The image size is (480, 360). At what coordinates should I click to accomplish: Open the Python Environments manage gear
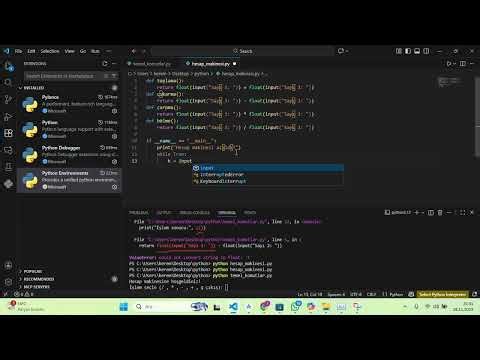click(114, 187)
